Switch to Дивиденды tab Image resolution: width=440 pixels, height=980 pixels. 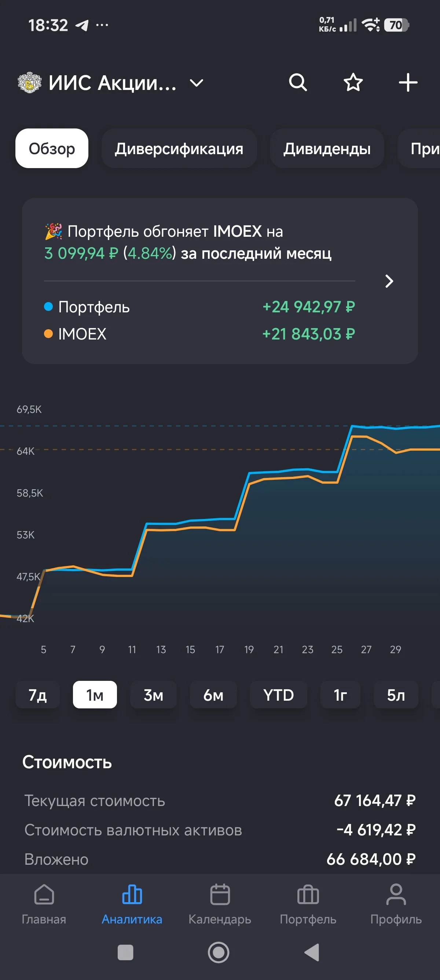(x=327, y=148)
